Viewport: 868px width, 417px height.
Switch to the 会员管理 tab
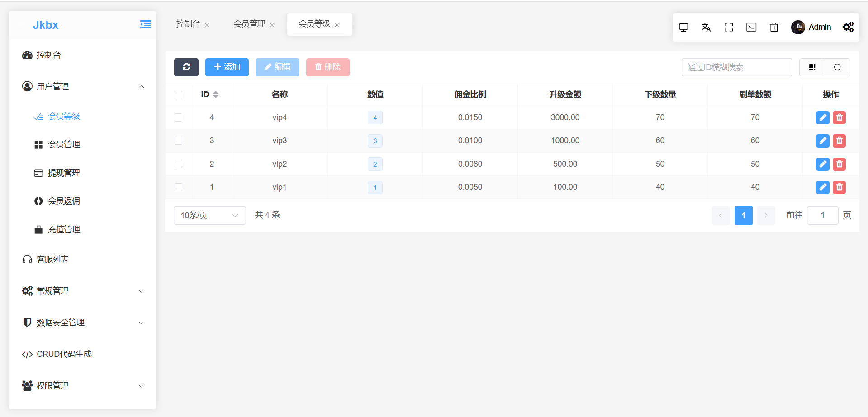249,24
